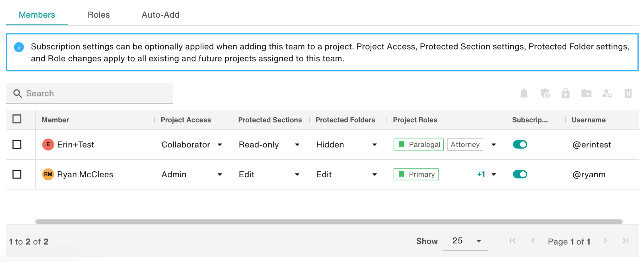Screen dimensions: 644x262
Task: Click the Subscrip... column header
Action: [530, 120]
